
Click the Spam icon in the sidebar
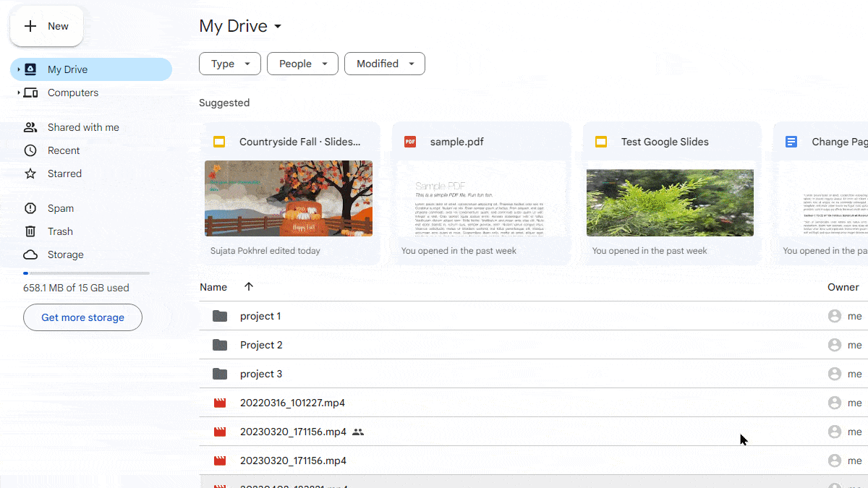pos(30,208)
